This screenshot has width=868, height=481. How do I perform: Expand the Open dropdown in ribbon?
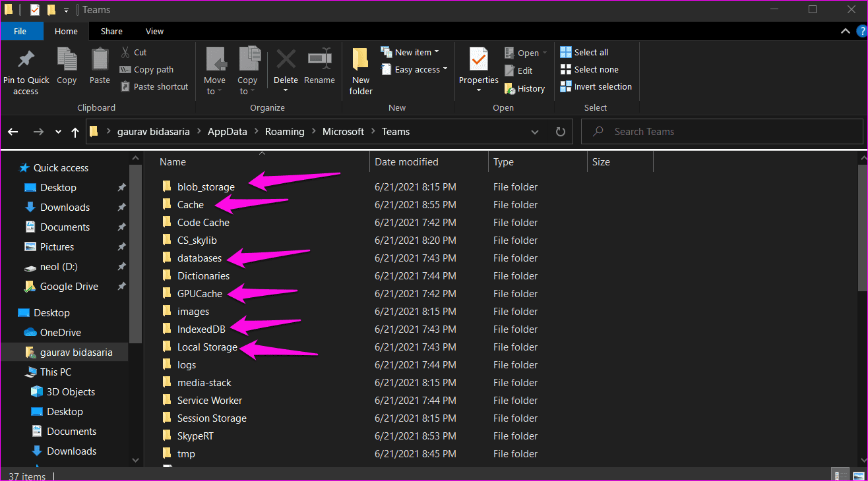(526, 53)
